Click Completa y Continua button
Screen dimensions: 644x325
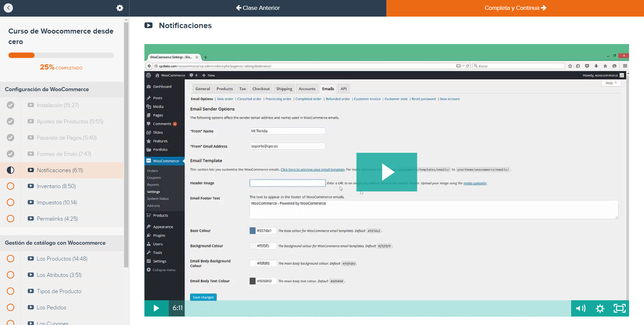point(515,8)
